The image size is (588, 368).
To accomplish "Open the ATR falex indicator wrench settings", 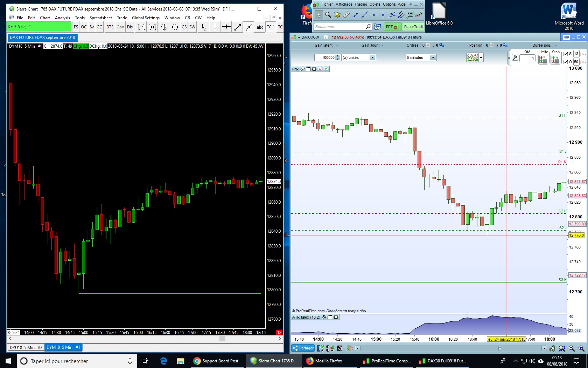I will coord(324,317).
